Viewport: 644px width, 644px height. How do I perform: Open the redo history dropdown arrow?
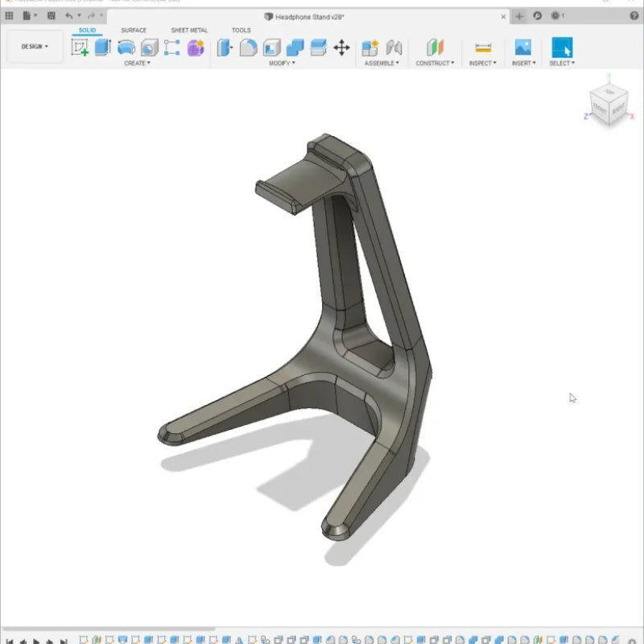(101, 15)
